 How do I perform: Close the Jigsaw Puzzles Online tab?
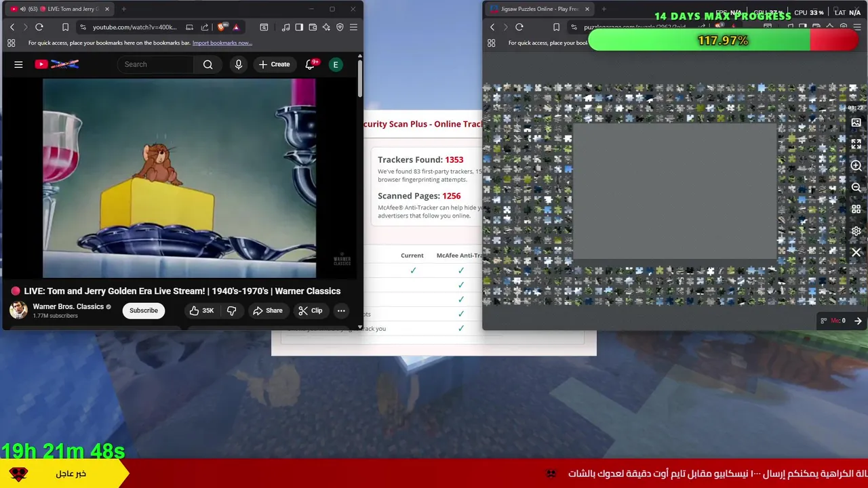tap(587, 9)
